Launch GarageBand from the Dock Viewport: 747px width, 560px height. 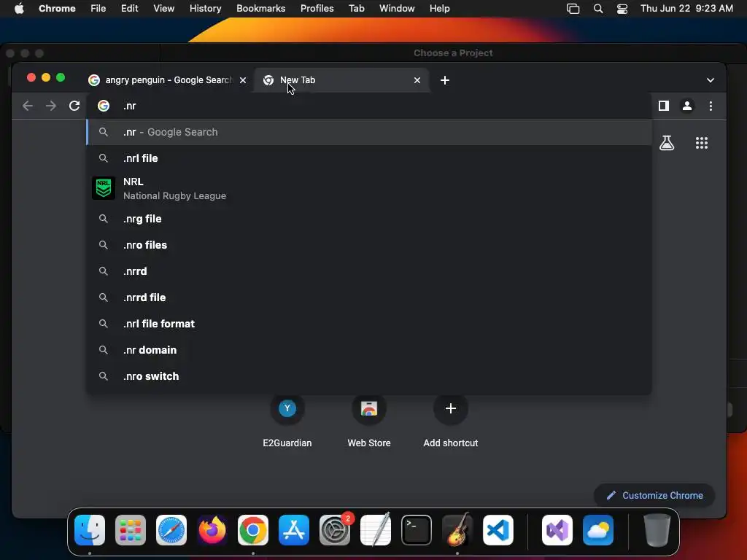click(x=457, y=530)
